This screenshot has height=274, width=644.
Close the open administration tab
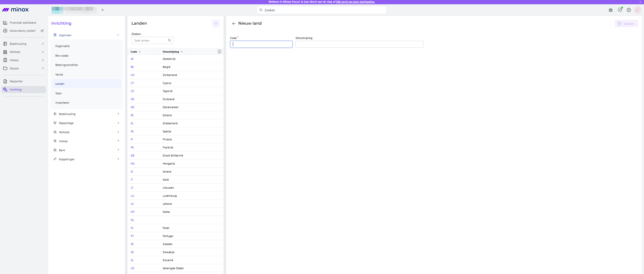102,10
